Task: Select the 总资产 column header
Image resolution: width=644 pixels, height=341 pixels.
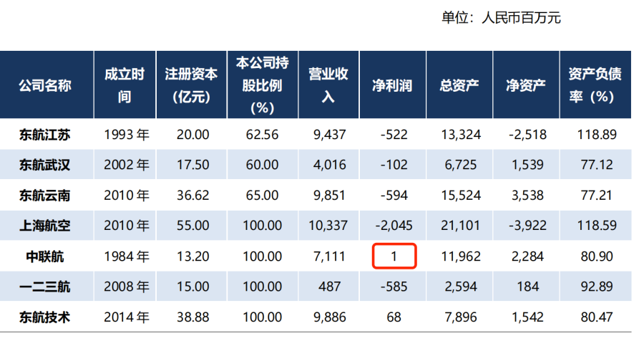Action: [x=459, y=86]
